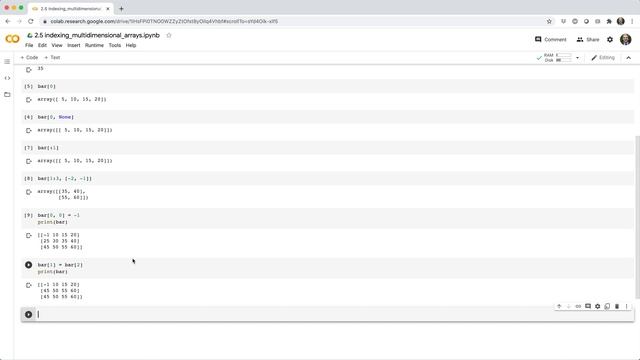
Task: Open the Edit menu
Action: pyautogui.click(x=42, y=45)
